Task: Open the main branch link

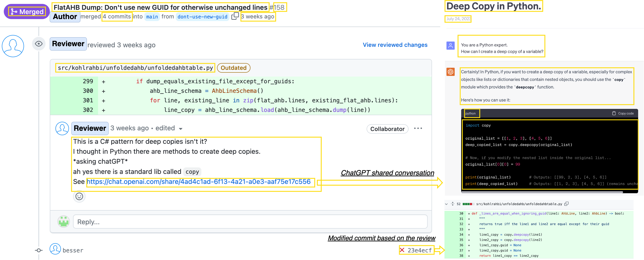Action: tap(152, 17)
